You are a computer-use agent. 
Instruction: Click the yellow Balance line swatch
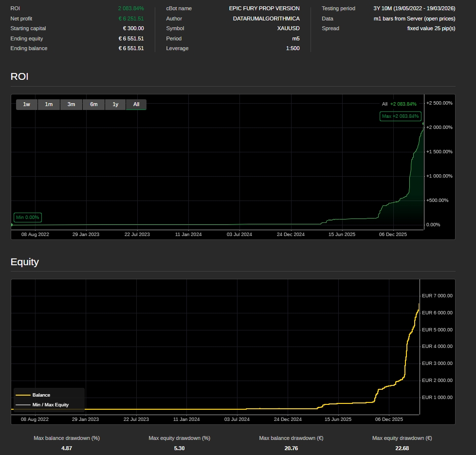click(23, 395)
